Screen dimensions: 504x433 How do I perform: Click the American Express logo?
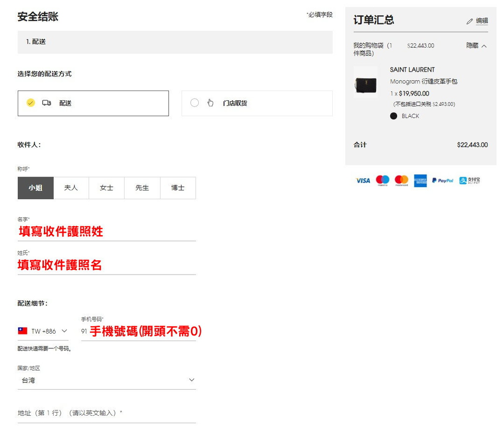click(420, 181)
